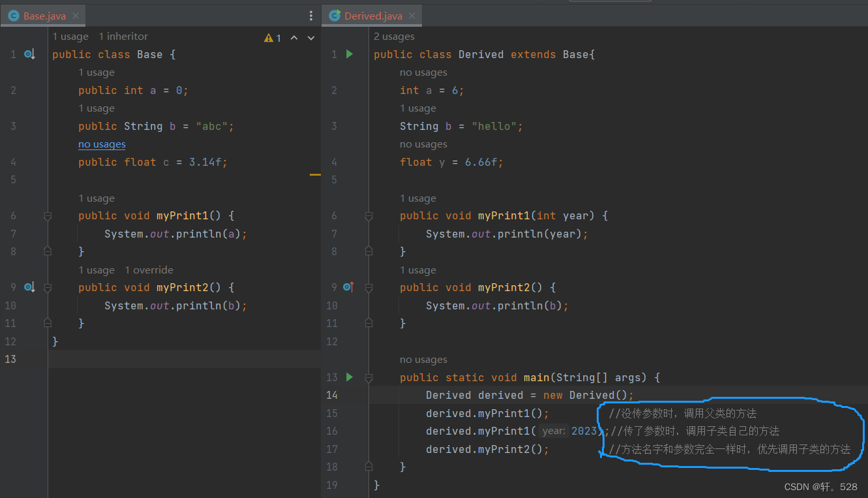The width and height of the screenshot is (868, 498).
Task: Click 'System.out.println(b);' in Derived.java
Action: click(498, 305)
